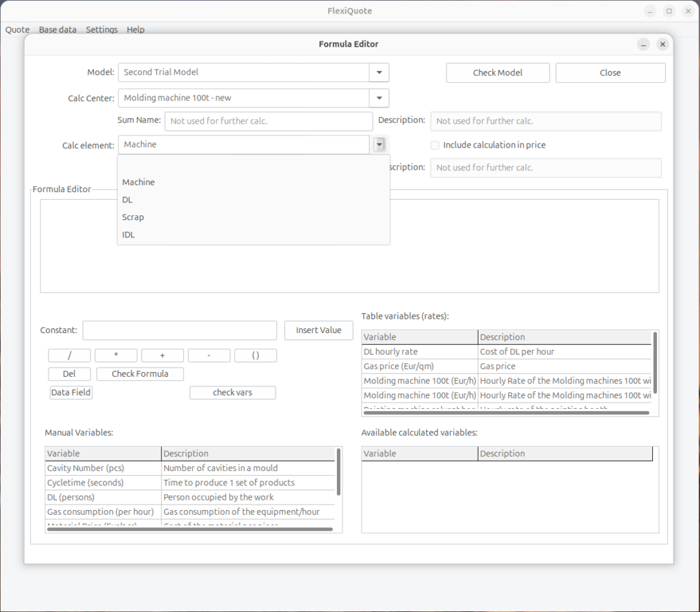Click the Check Formula button
Screen dimensions: 700x612
[139, 374]
